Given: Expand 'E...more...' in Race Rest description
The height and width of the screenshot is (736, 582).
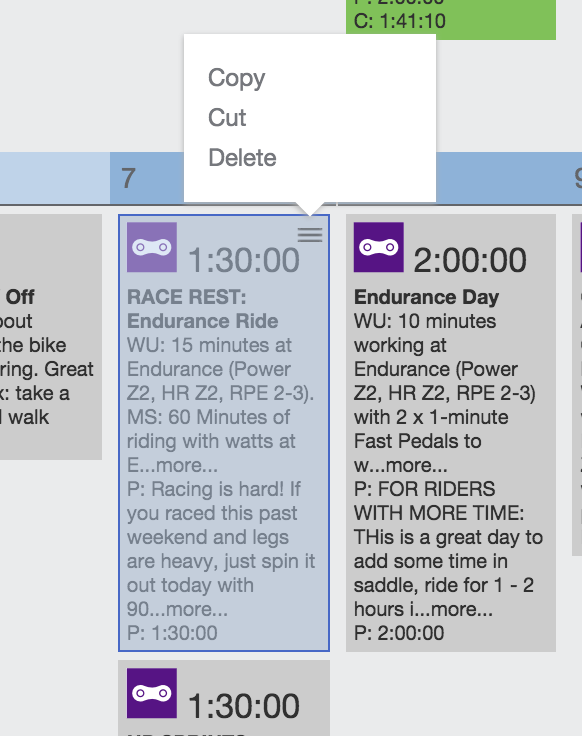Looking at the screenshot, I should [x=172, y=465].
